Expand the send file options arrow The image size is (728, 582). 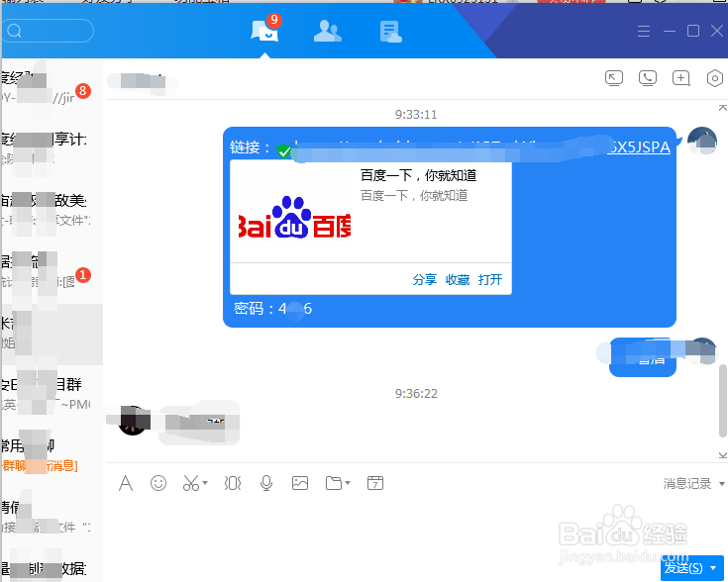pos(348,483)
